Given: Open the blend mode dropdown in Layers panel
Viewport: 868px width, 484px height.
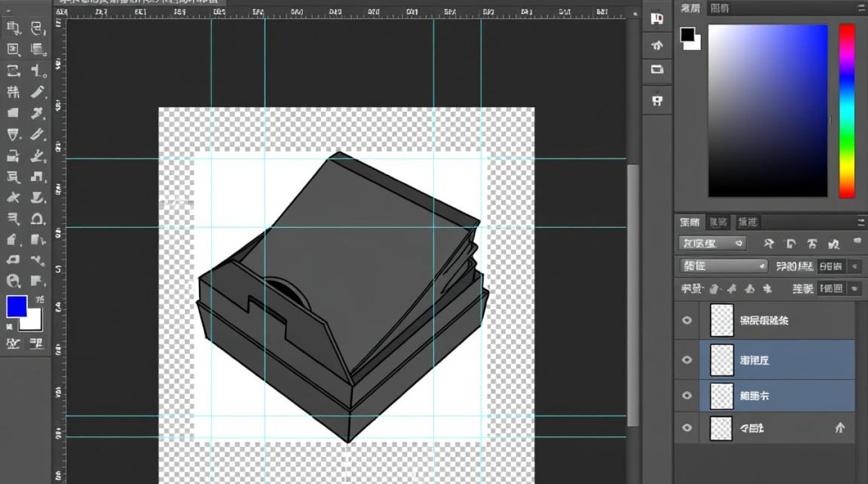Looking at the screenshot, I should click(723, 266).
